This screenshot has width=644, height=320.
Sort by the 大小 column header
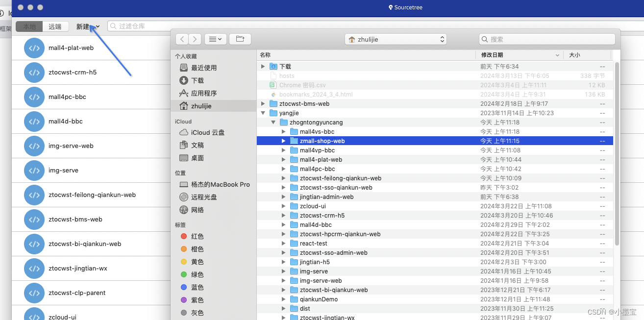587,55
